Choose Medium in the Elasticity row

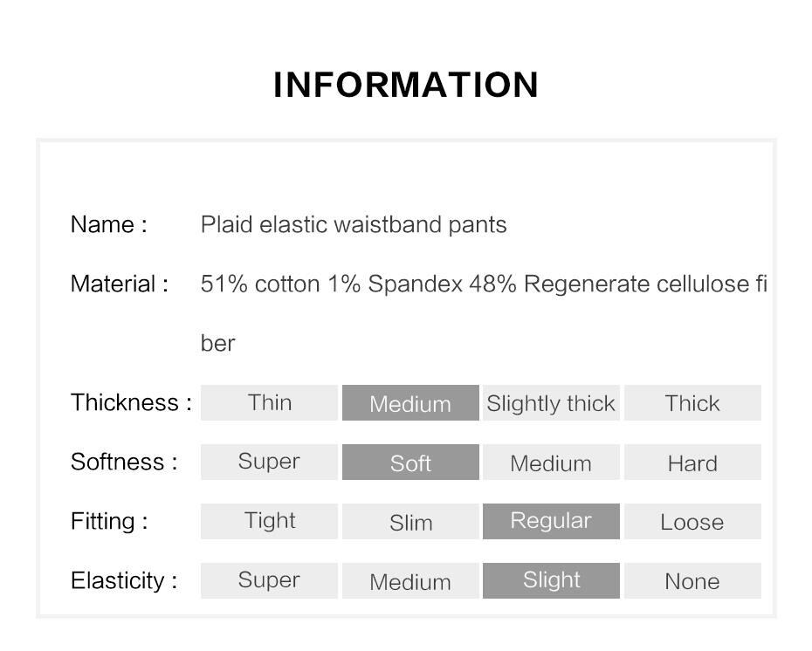(410, 580)
